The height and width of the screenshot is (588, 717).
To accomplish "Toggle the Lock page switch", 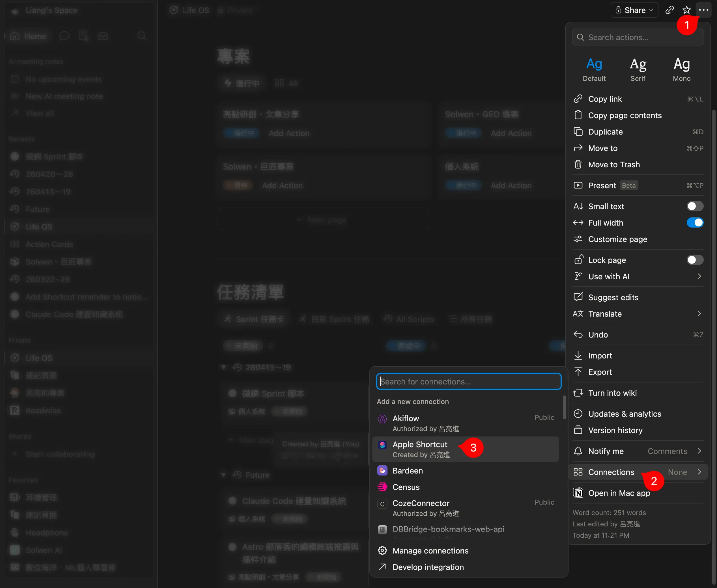I will pyautogui.click(x=695, y=260).
